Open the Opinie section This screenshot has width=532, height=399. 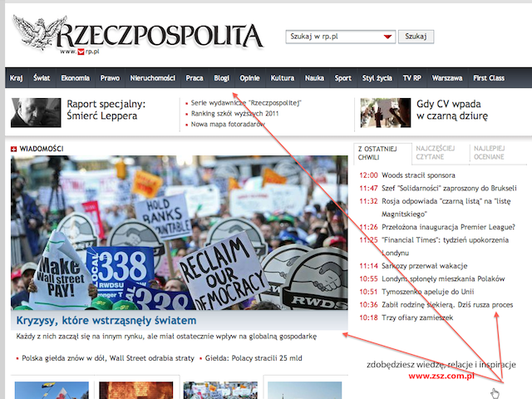(x=249, y=78)
